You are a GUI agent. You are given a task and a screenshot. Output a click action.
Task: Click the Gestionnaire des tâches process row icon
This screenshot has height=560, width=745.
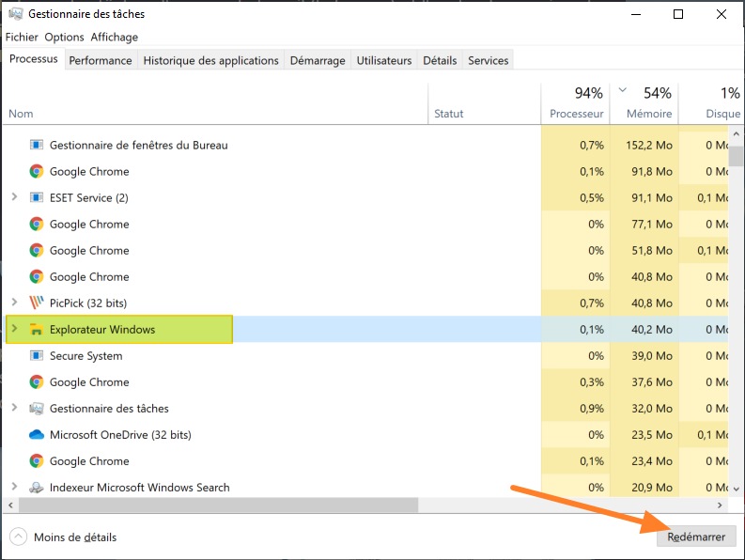tap(37, 409)
